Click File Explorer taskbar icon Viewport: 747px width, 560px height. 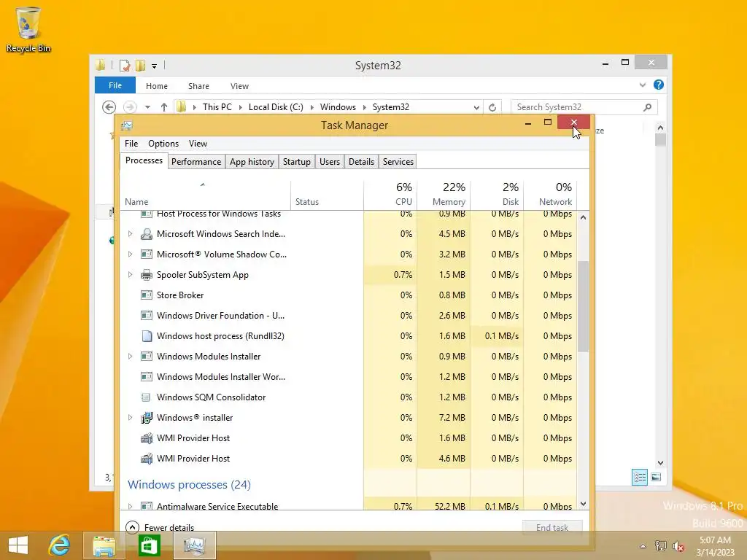coord(104,545)
